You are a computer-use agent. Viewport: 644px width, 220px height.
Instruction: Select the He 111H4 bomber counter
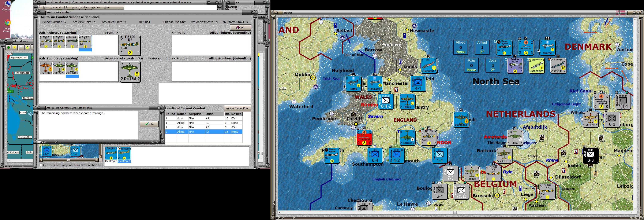46,68
